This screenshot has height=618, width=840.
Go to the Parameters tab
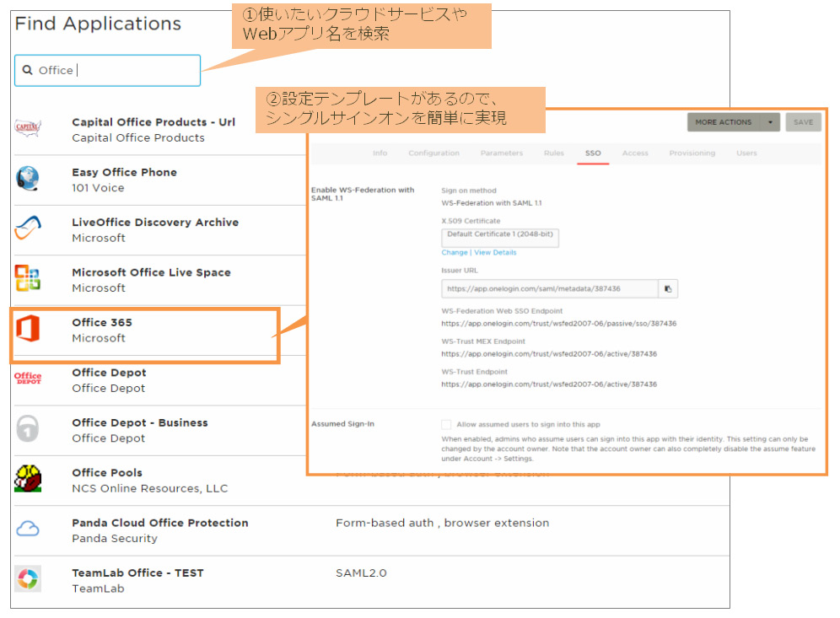502,153
